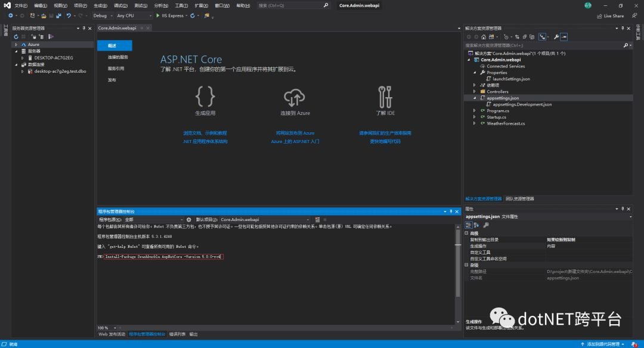Click Sync with Active Document icon

(x=517, y=37)
